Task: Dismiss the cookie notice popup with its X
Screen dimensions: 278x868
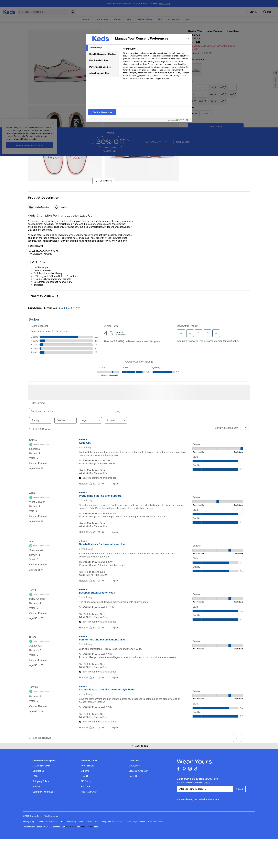Action: (53, 123)
